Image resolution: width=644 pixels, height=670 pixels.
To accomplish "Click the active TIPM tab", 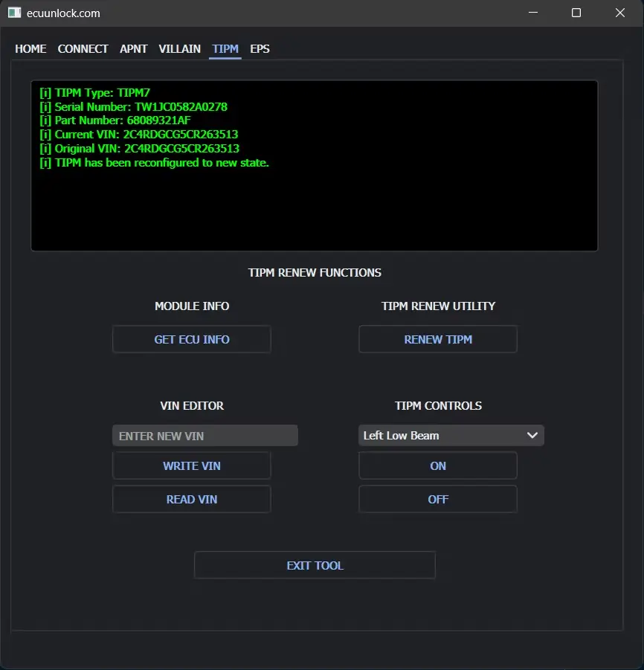I will pyautogui.click(x=225, y=49).
